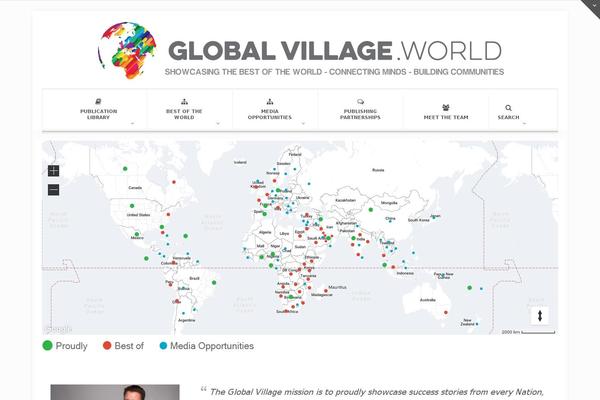This screenshot has height=400, width=600.
Task: Zoom out on the map with minus button
Action: (x=54, y=189)
